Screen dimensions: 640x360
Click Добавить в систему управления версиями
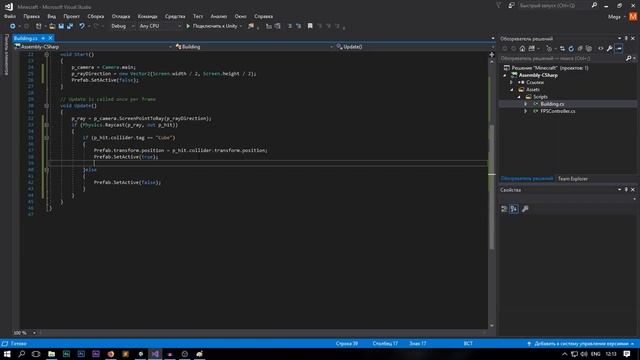[x=581, y=344]
